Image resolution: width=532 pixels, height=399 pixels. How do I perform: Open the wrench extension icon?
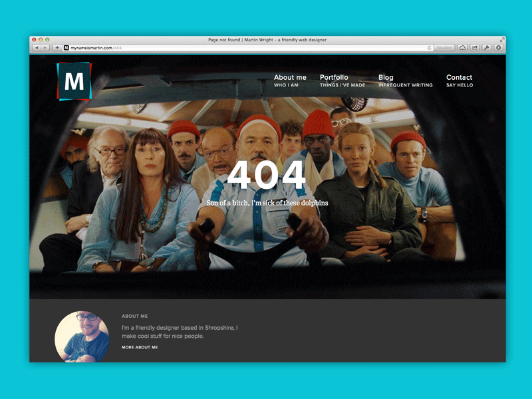click(487, 48)
